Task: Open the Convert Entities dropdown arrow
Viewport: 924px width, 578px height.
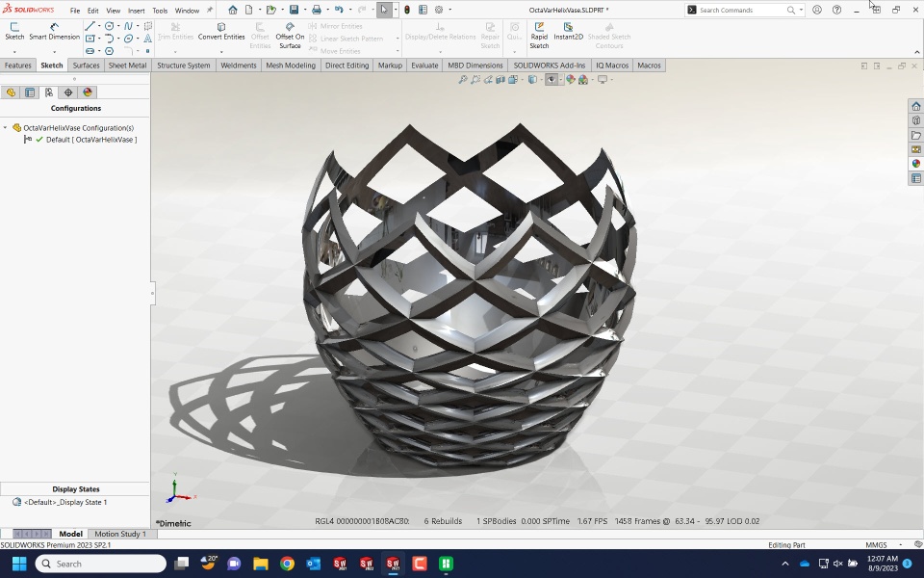Action: tap(221, 52)
